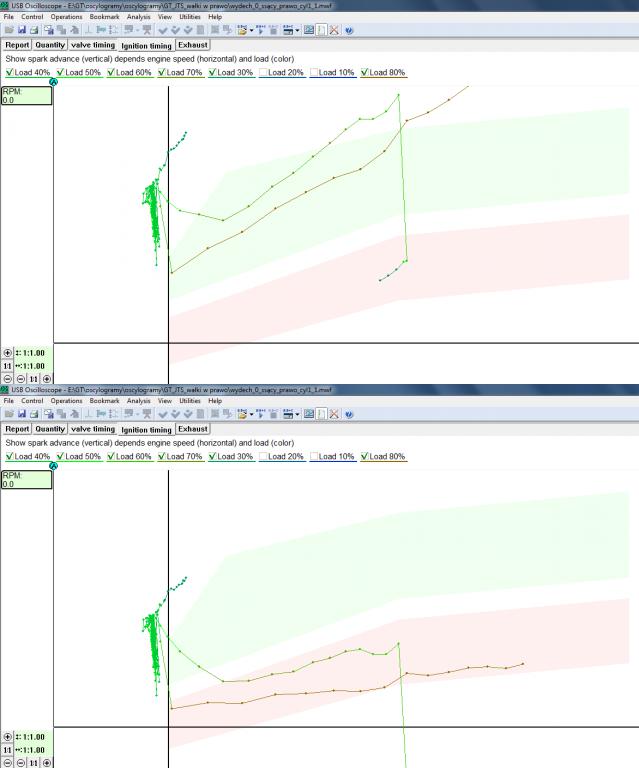Enable Load 20% in the lower window
This screenshot has height=768, width=639.
263,456
